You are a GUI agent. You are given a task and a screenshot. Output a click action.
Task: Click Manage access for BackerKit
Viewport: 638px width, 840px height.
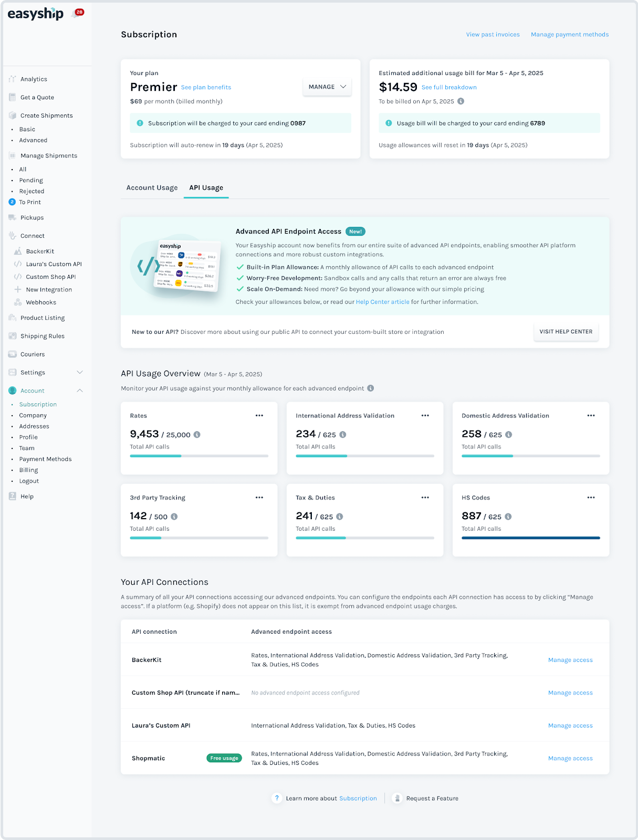tap(570, 660)
